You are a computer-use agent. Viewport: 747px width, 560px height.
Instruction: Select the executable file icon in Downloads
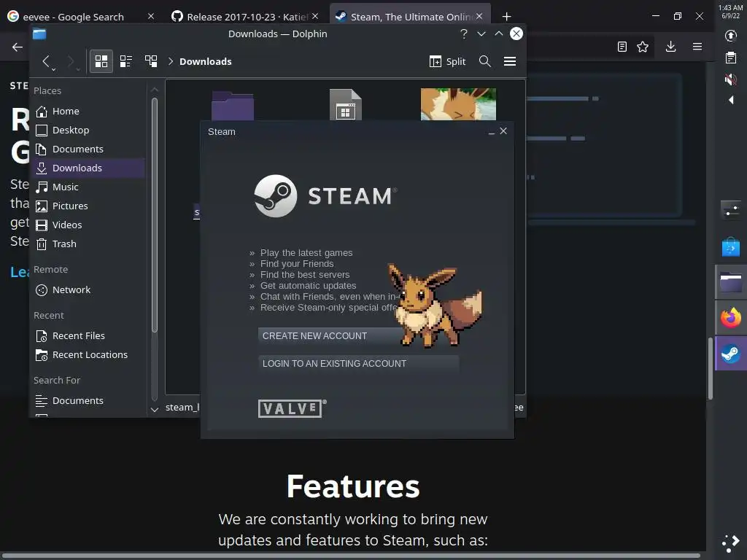coord(345,105)
